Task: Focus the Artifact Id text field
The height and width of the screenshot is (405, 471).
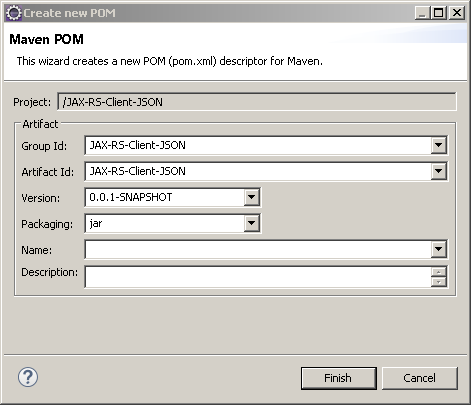Action: coord(258,171)
